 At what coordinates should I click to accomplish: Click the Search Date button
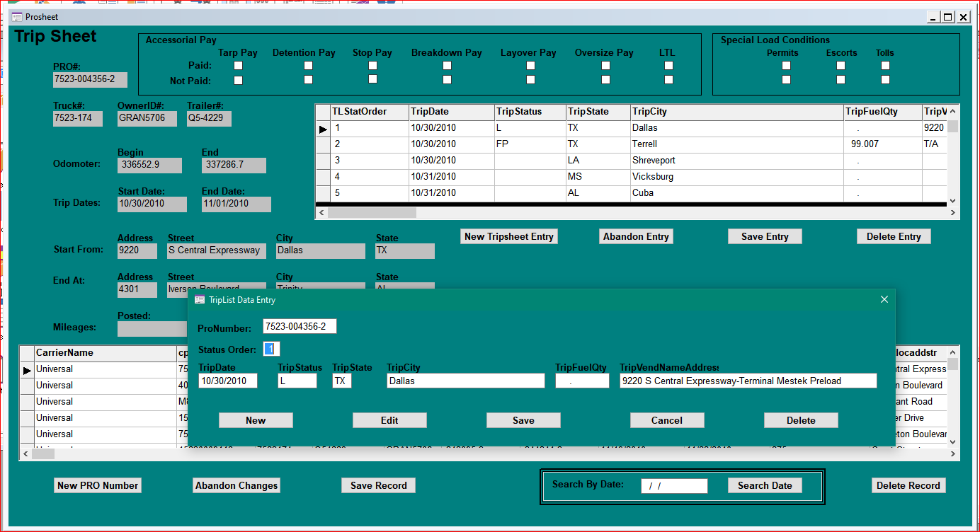[x=764, y=485]
